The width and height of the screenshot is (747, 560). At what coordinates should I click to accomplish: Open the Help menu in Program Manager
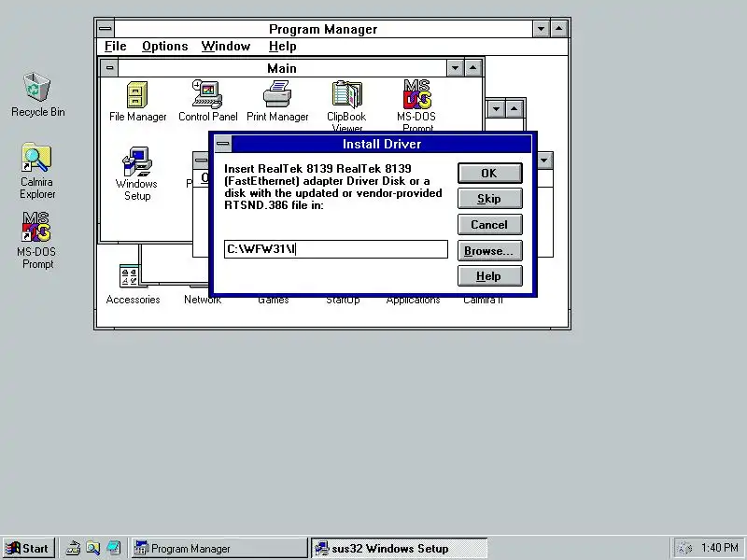(x=283, y=46)
